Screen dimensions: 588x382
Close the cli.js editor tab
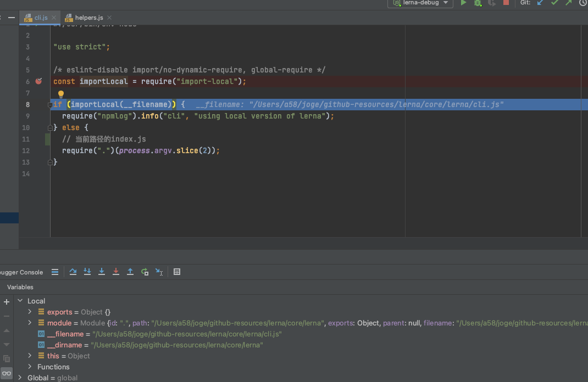pos(53,18)
